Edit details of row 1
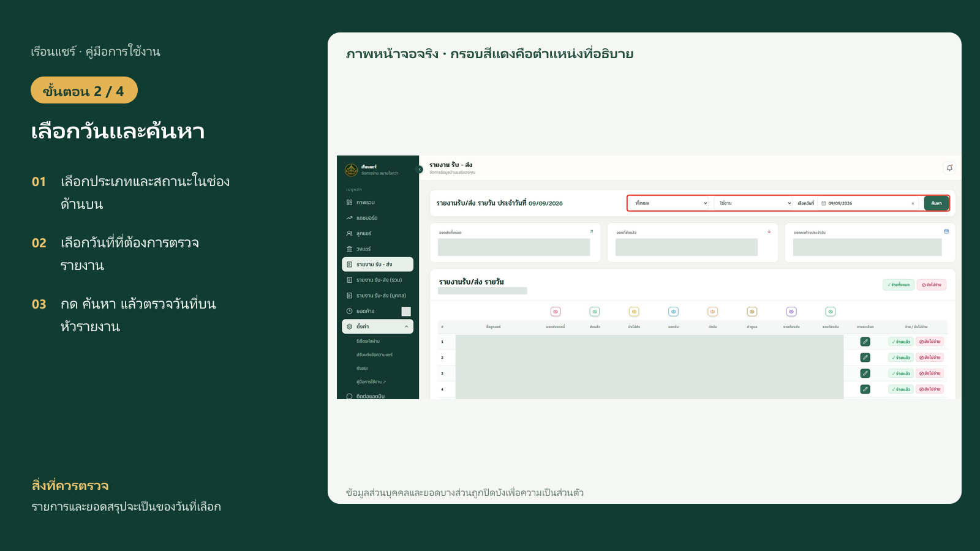980x551 pixels. click(x=865, y=342)
